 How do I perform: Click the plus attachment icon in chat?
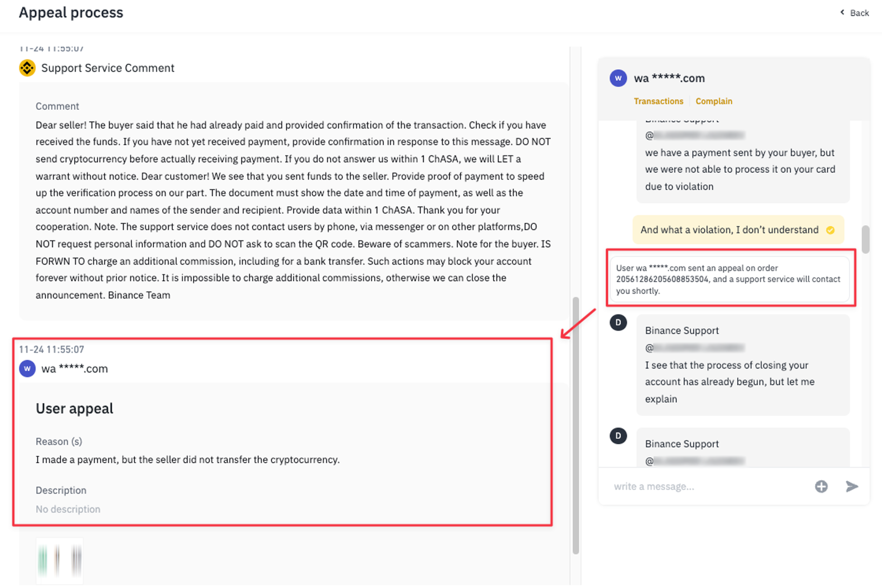pyautogui.click(x=821, y=487)
